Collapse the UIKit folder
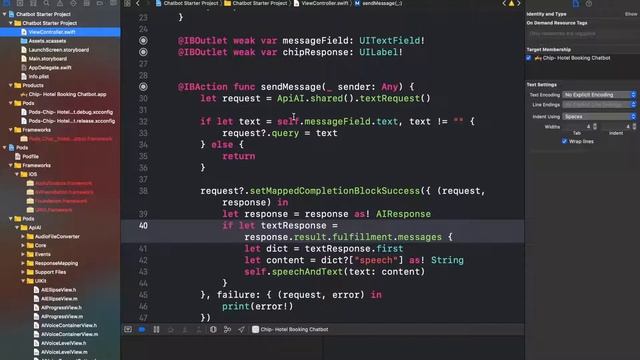Viewport: 640px width, 360px height. [x=23, y=281]
